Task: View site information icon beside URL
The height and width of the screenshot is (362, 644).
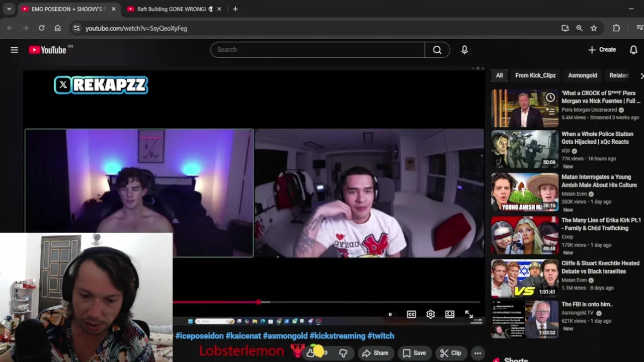Action: click(76, 28)
